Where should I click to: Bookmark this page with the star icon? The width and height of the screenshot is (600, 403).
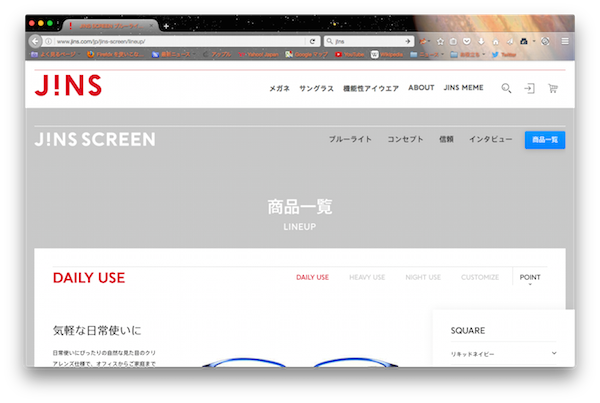[440, 41]
